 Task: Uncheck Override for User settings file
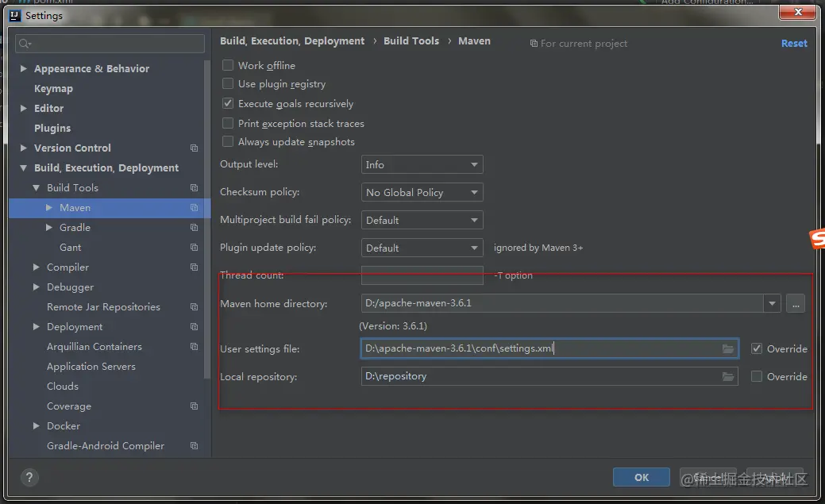pos(757,348)
